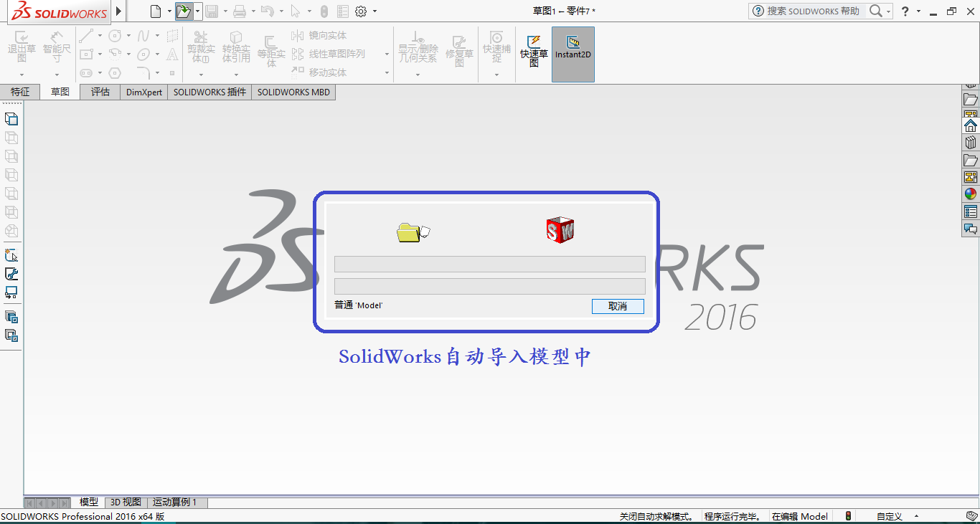Click the Open file icon

183,11
